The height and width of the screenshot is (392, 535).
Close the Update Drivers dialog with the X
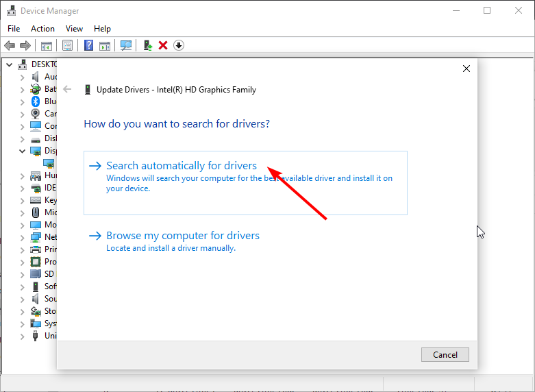466,69
